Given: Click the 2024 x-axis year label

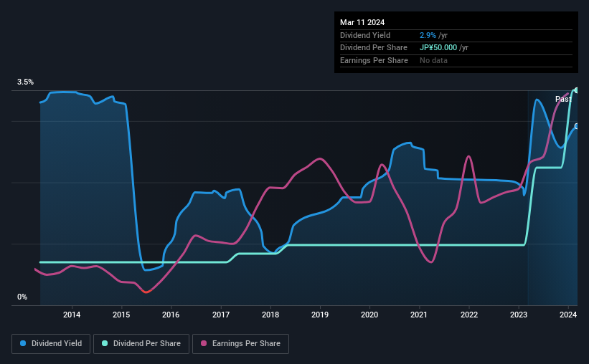Looking at the screenshot, I should coord(568,315).
